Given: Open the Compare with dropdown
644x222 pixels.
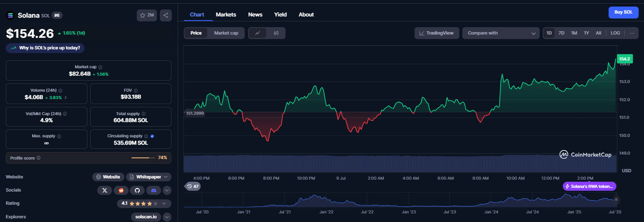Looking at the screenshot, I should (x=501, y=33).
